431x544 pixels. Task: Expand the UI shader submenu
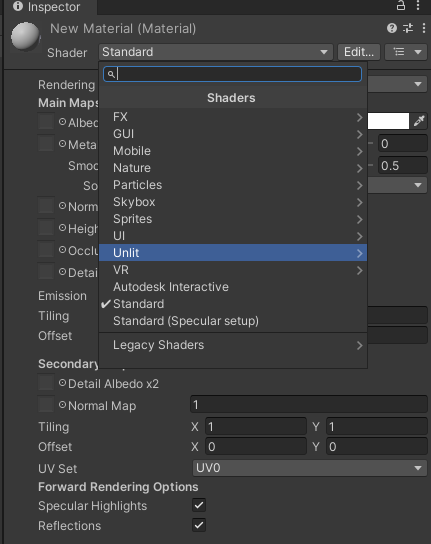(233, 236)
